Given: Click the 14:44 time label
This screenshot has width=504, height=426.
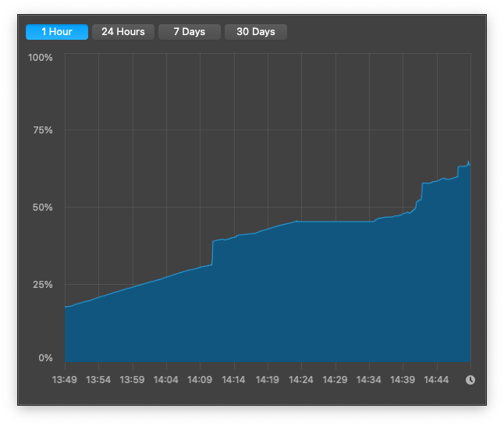Looking at the screenshot, I should pos(437,380).
